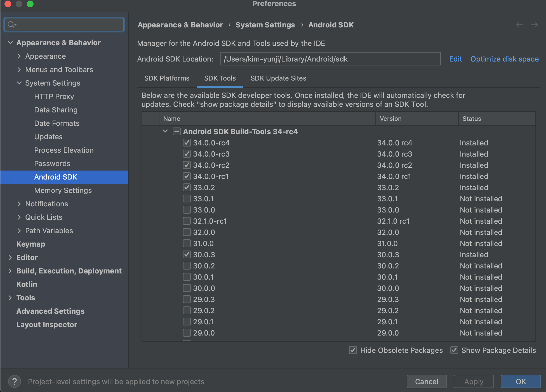Open Data Sharing settings

pos(56,110)
